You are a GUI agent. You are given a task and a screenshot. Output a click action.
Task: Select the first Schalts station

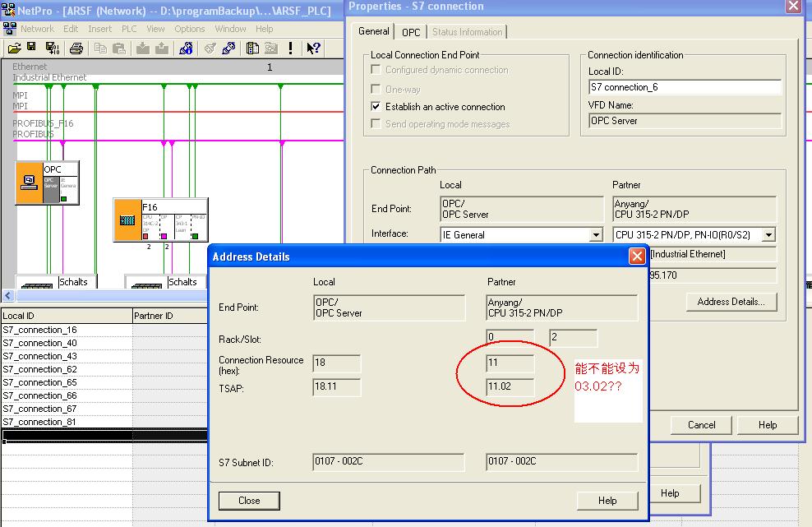coord(56,282)
